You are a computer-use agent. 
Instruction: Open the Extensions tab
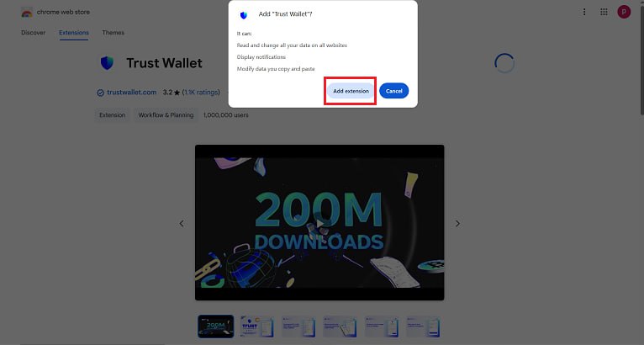point(73,33)
